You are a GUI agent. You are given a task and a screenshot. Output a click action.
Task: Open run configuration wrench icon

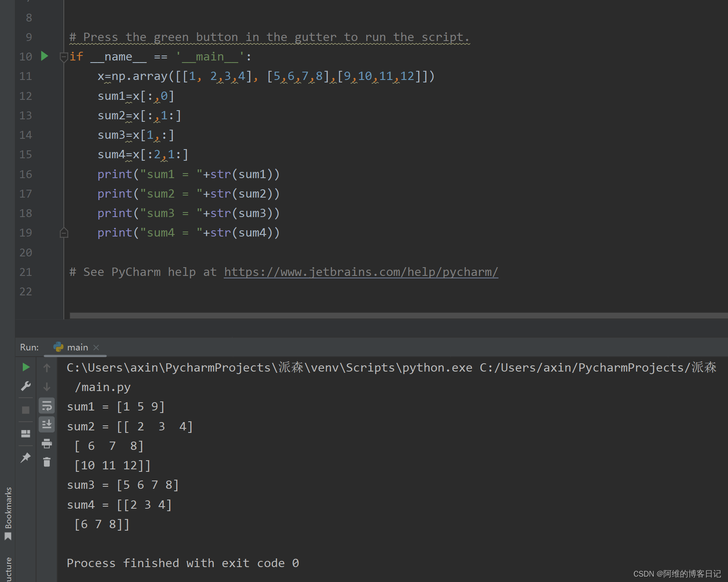tap(26, 386)
